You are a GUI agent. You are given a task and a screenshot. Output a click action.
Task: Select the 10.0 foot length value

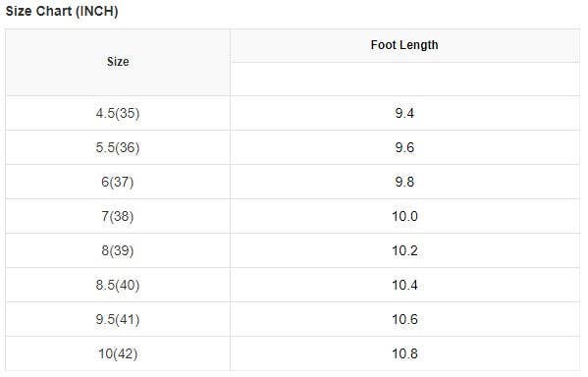[x=404, y=216]
